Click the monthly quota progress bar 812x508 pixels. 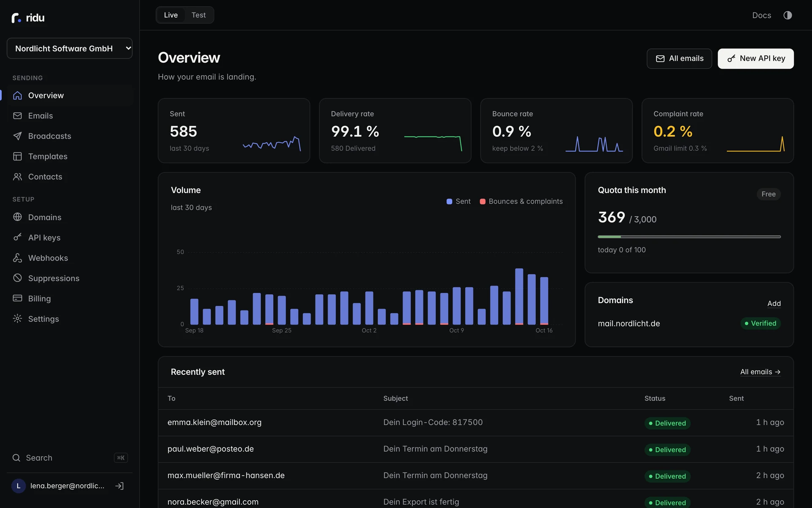[689, 237]
